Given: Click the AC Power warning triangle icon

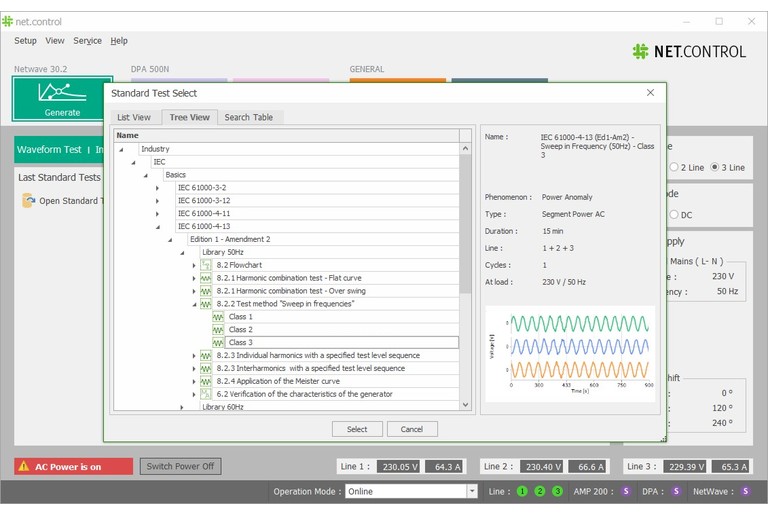Looking at the screenshot, I should (24, 466).
